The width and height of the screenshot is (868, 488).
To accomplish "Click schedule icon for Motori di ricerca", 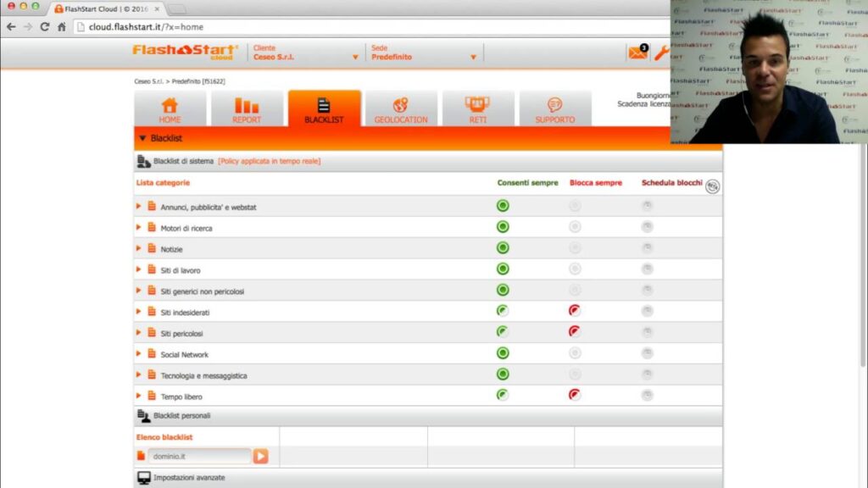I will [647, 227].
